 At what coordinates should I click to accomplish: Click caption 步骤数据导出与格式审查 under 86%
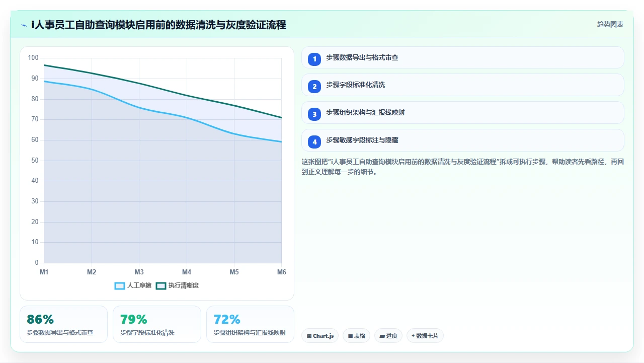tap(60, 333)
